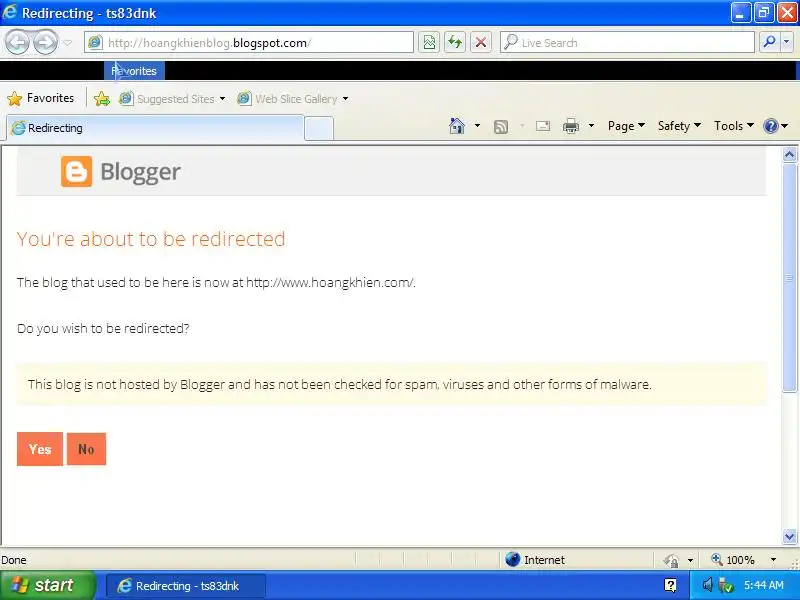Click the Compatibility View icon
The height and width of the screenshot is (600, 800).
click(x=429, y=43)
